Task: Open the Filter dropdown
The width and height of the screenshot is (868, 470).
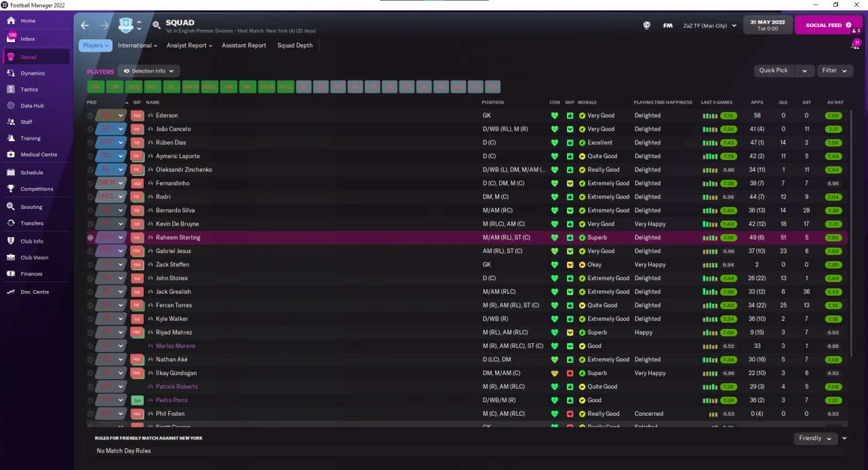Action: coord(835,71)
